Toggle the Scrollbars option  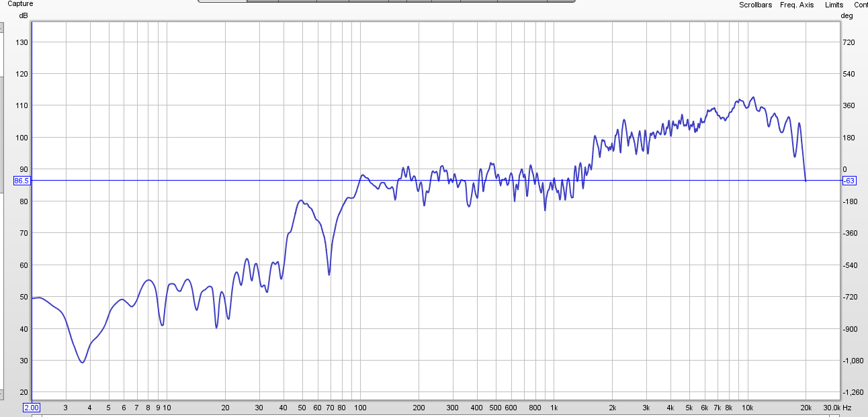(755, 5)
